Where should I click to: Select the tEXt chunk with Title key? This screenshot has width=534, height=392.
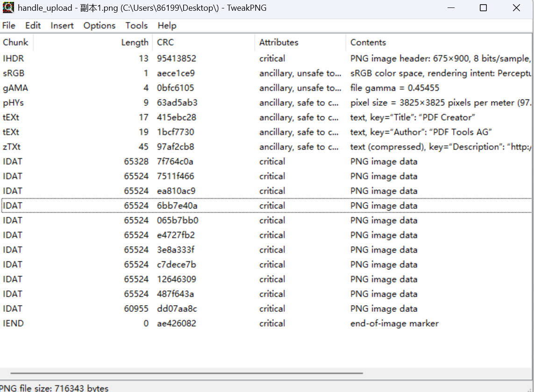pos(12,117)
